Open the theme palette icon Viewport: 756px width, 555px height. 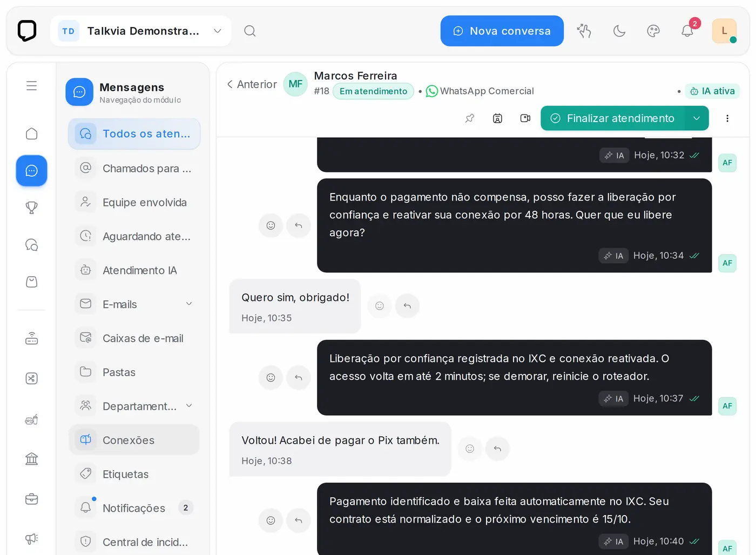click(653, 31)
